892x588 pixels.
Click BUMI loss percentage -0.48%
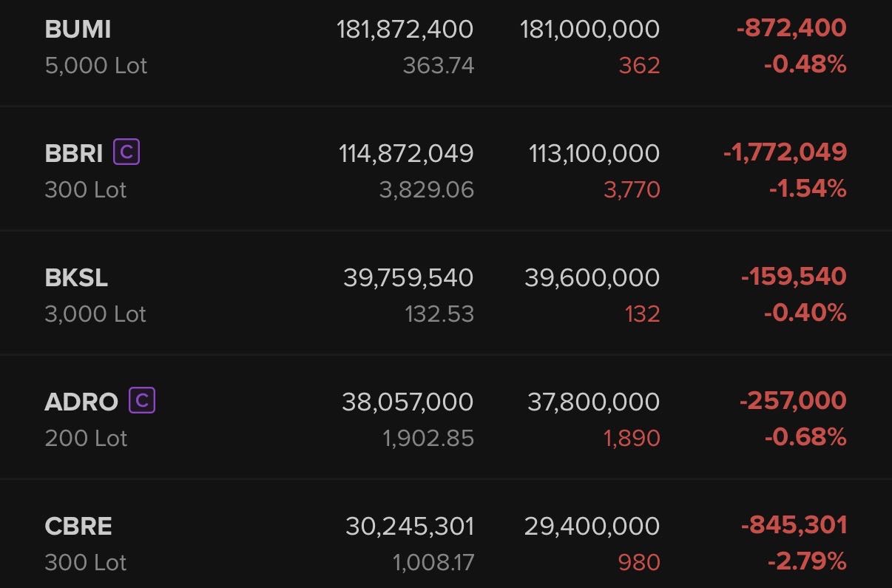(805, 65)
